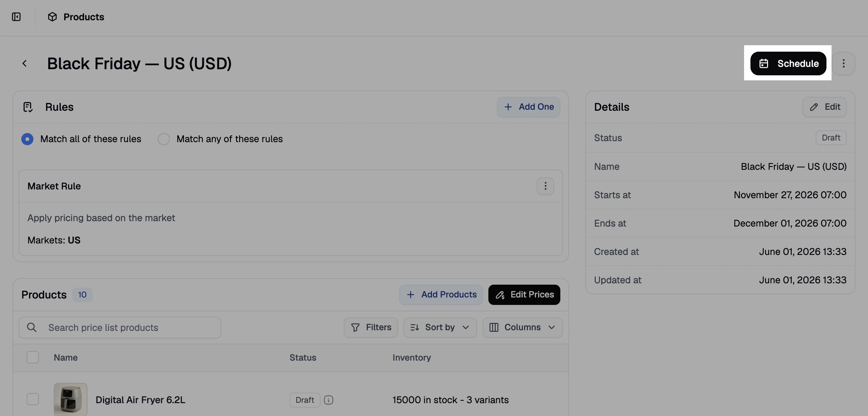868x416 pixels.
Task: Click the Products cube icon in header
Action: [52, 17]
